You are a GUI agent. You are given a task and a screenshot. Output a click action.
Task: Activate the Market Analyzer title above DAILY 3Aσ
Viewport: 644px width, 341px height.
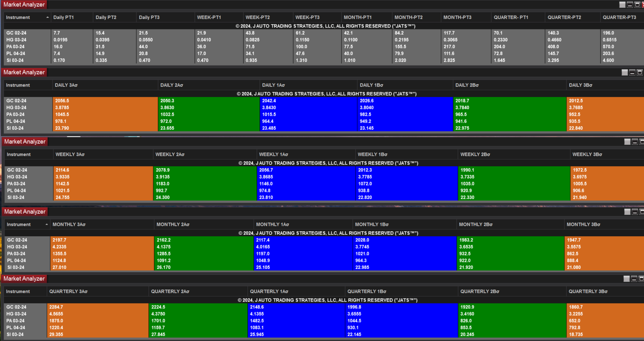click(24, 72)
